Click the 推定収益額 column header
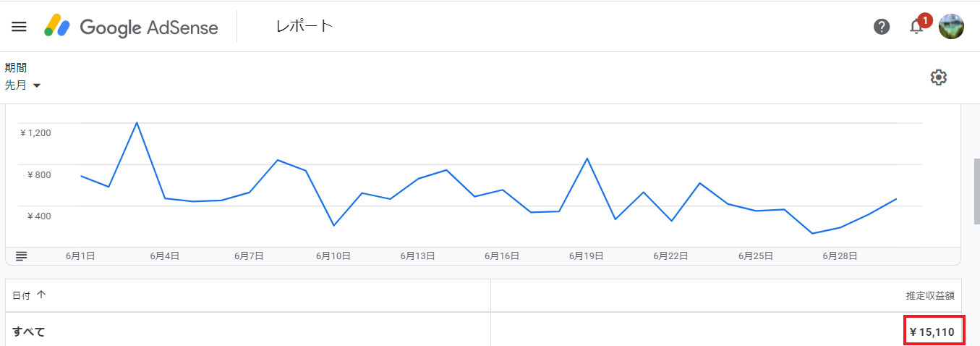980x346 pixels. pyautogui.click(x=930, y=295)
